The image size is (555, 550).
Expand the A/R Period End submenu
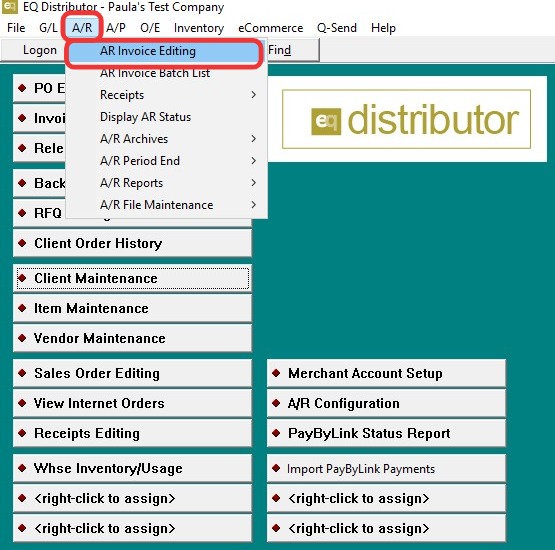166,161
